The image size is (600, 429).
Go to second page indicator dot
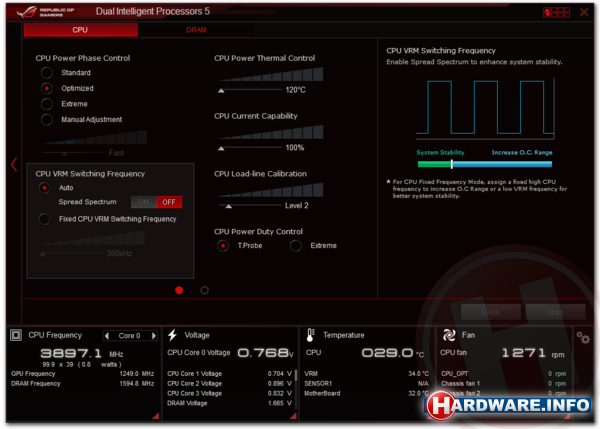click(204, 290)
